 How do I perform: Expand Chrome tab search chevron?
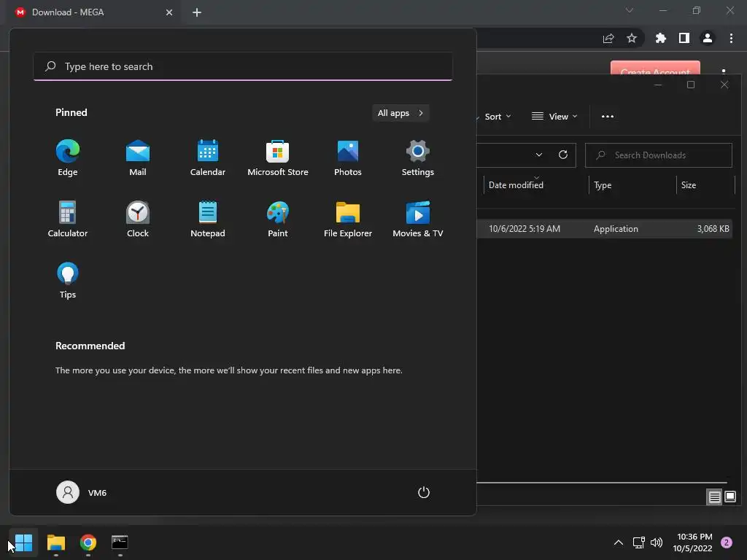(630, 10)
